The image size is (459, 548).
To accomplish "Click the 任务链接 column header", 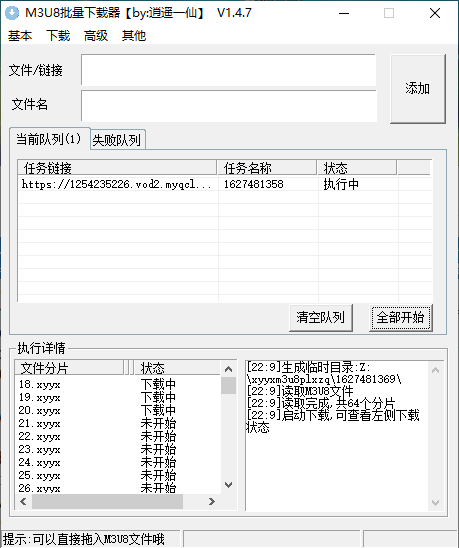I will [117, 168].
